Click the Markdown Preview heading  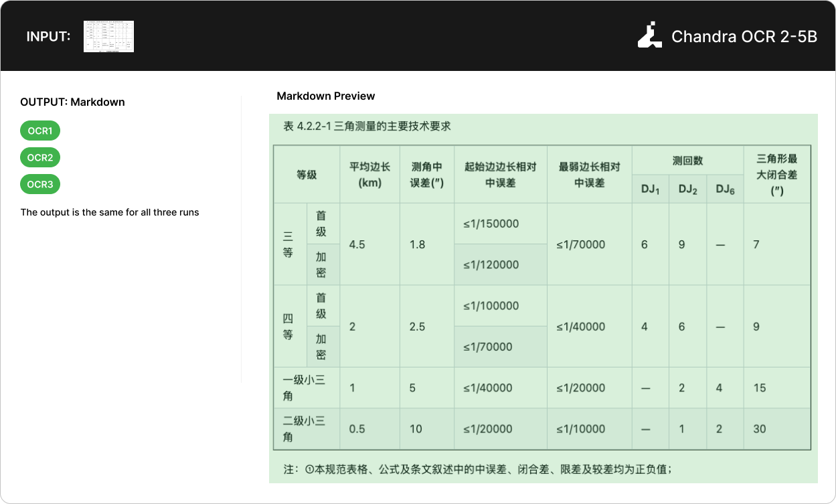coord(326,96)
